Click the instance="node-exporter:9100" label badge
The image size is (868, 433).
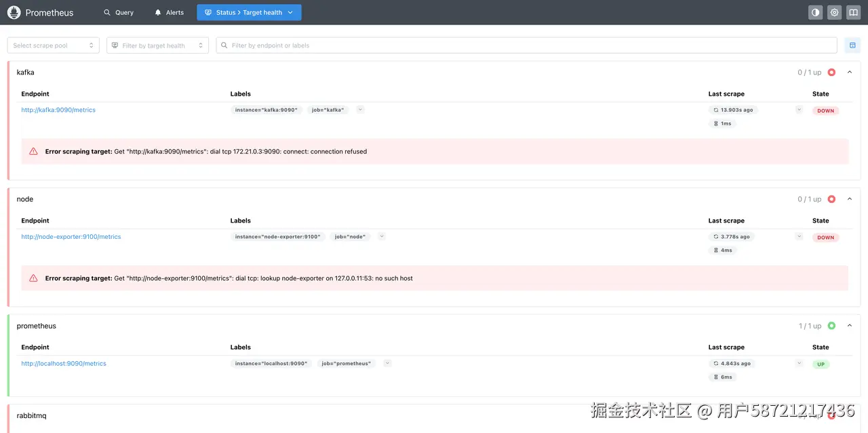[277, 237]
